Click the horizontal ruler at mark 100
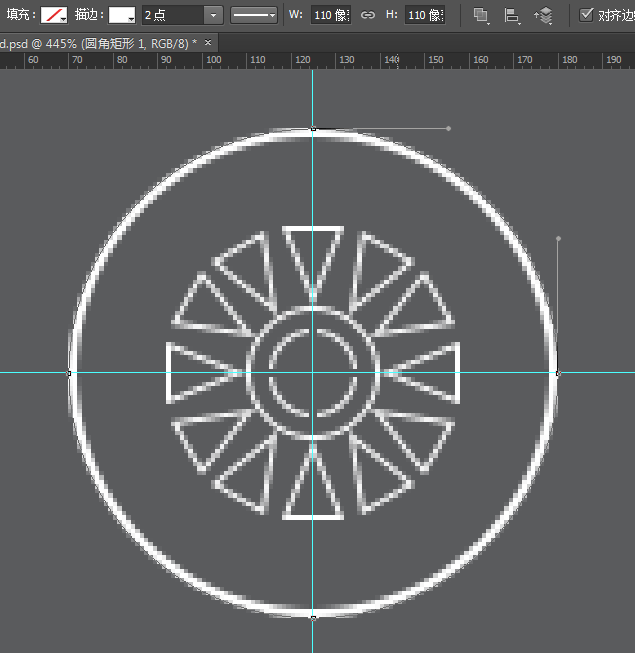Screen dimensions: 635x653 pos(213,60)
